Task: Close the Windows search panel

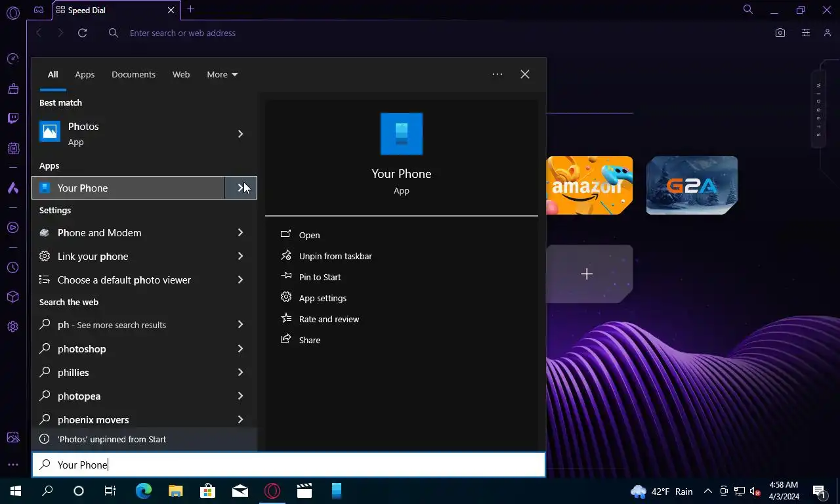Action: pyautogui.click(x=525, y=74)
